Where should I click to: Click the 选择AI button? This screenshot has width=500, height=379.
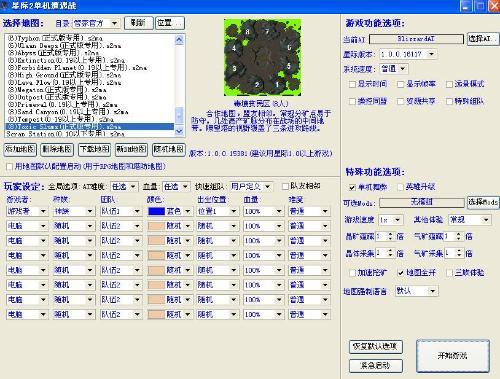tap(482, 39)
